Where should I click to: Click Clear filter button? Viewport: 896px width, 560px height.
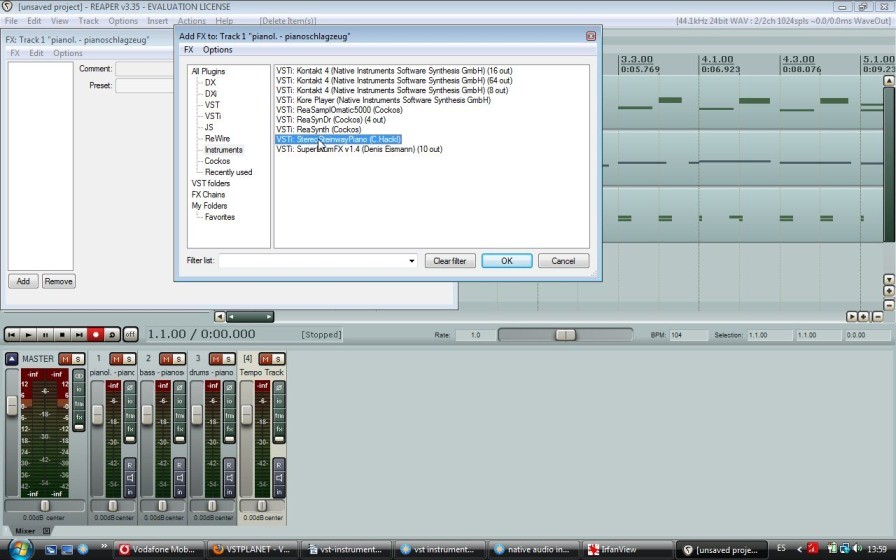point(450,261)
